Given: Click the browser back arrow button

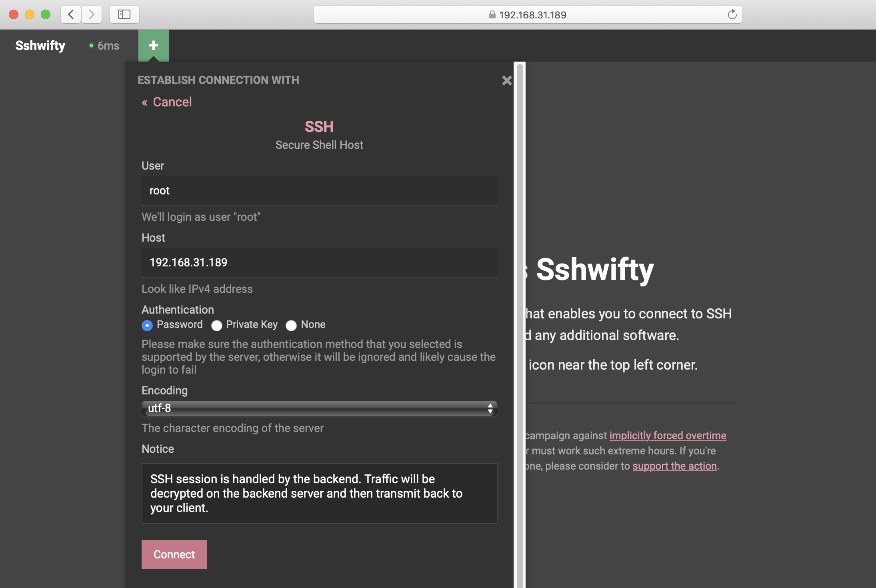Looking at the screenshot, I should pyautogui.click(x=71, y=15).
